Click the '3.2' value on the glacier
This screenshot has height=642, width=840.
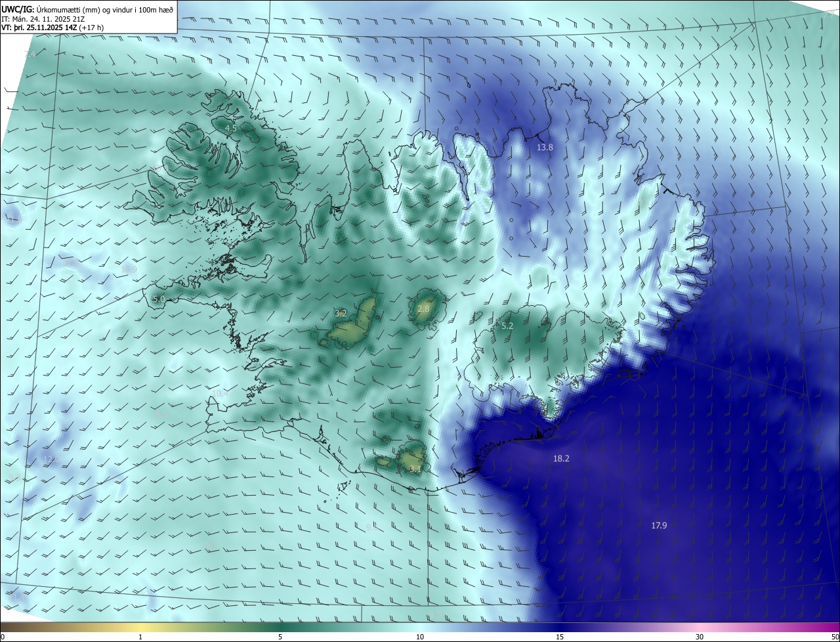coord(341,314)
